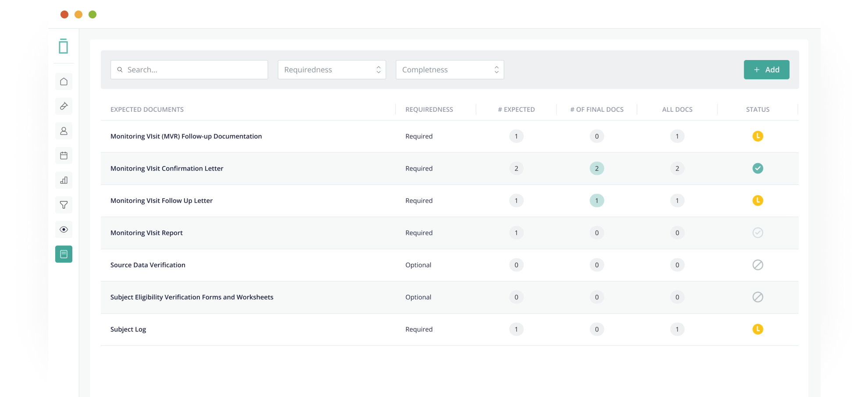The width and height of the screenshot is (868, 397).
Task: Open the home icon in sidebar
Action: tap(64, 82)
